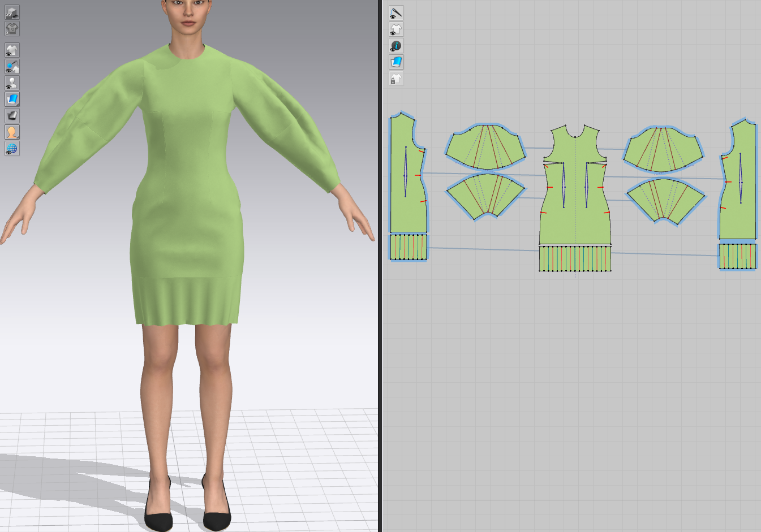
Task: Select the orange show-avatar icon
Action: click(11, 132)
